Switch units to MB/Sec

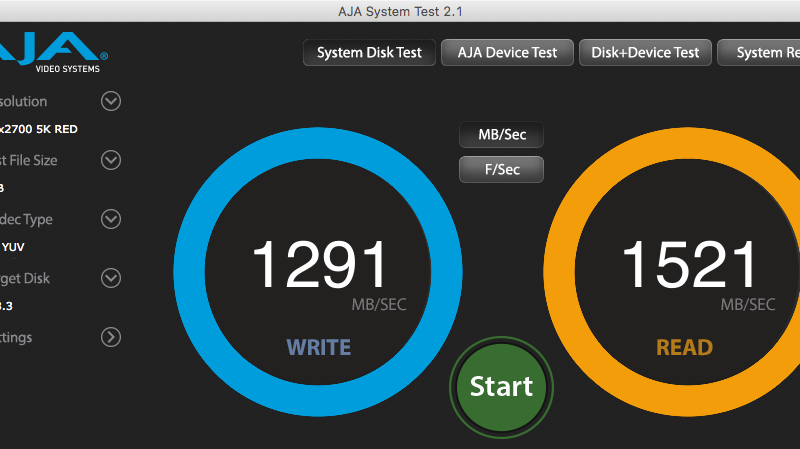tap(501, 135)
